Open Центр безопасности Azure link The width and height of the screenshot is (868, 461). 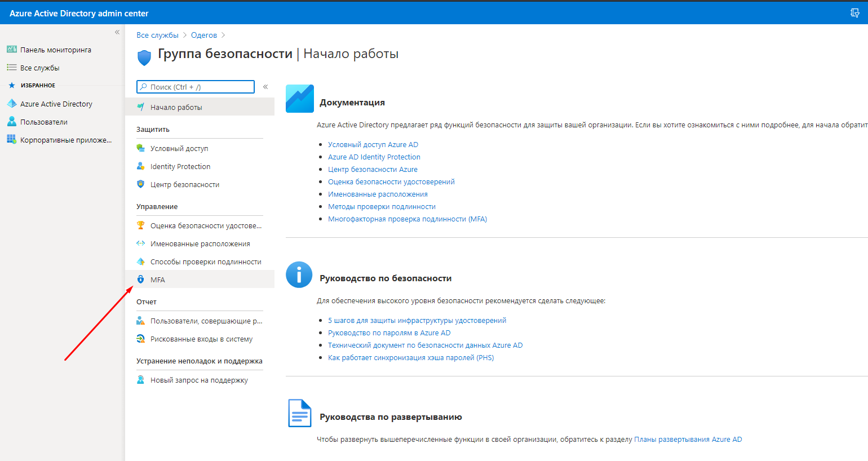(x=373, y=169)
